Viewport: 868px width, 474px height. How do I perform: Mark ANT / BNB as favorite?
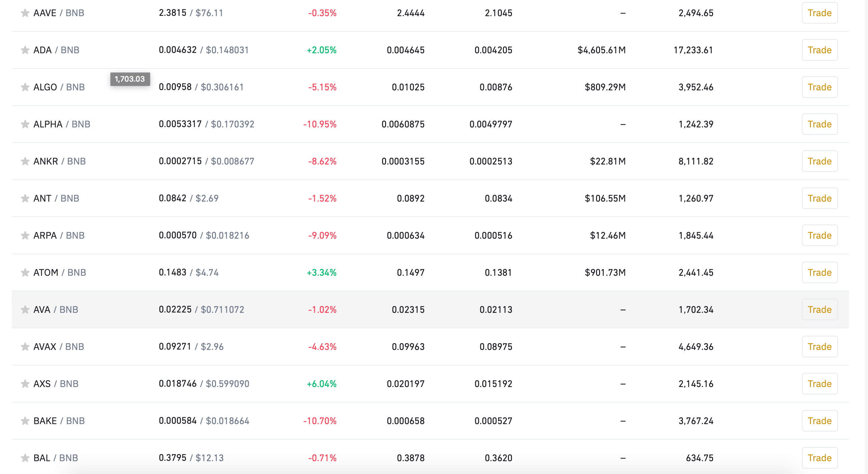pos(25,199)
